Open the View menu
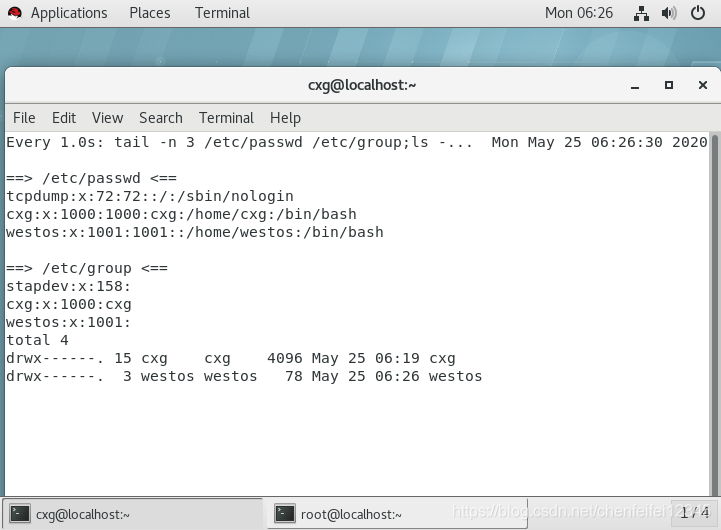The height and width of the screenshot is (530, 721). pyautogui.click(x=107, y=118)
